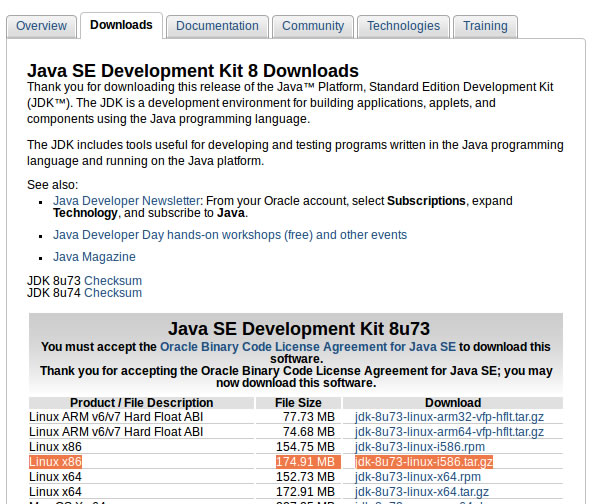This screenshot has height=504, width=593.
Task: Download jdk-8u73-linux-x64.tar.gz
Action: pyautogui.click(x=422, y=492)
